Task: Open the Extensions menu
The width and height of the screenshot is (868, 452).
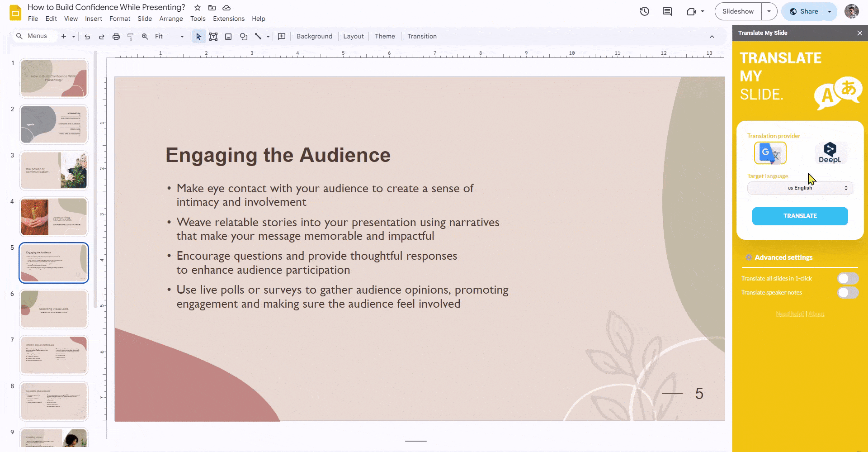Action: tap(228, 19)
